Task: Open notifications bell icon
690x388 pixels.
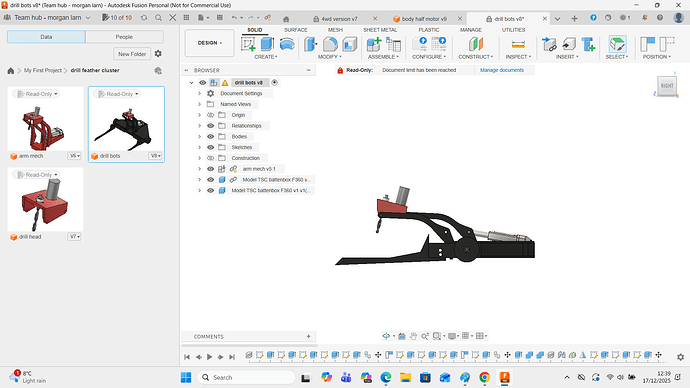Action: [x=645, y=18]
